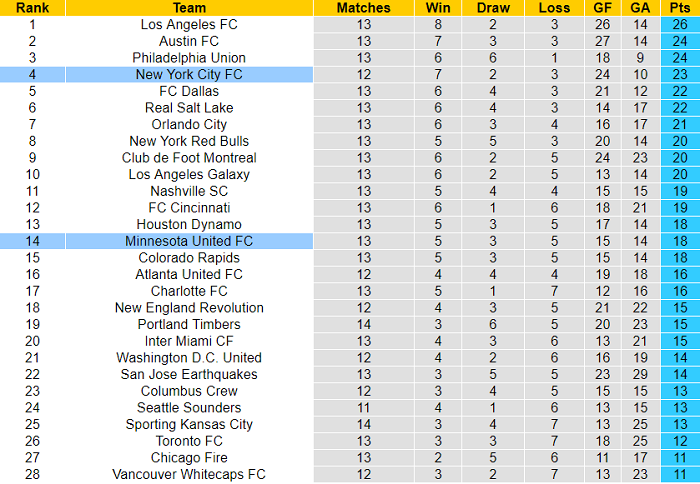This screenshot has height=484, width=700.
Task: Click Inter Miami CF team name
Action: click(x=189, y=341)
